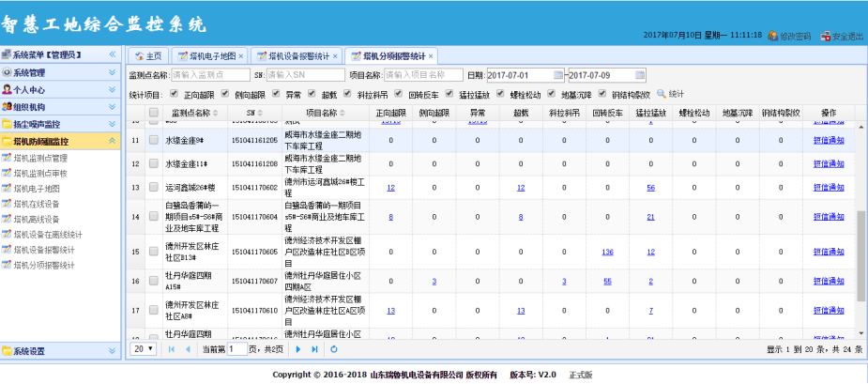Close the 塔机分项报警统计 tab
Viewport: 868px width, 384px height.
(x=430, y=56)
